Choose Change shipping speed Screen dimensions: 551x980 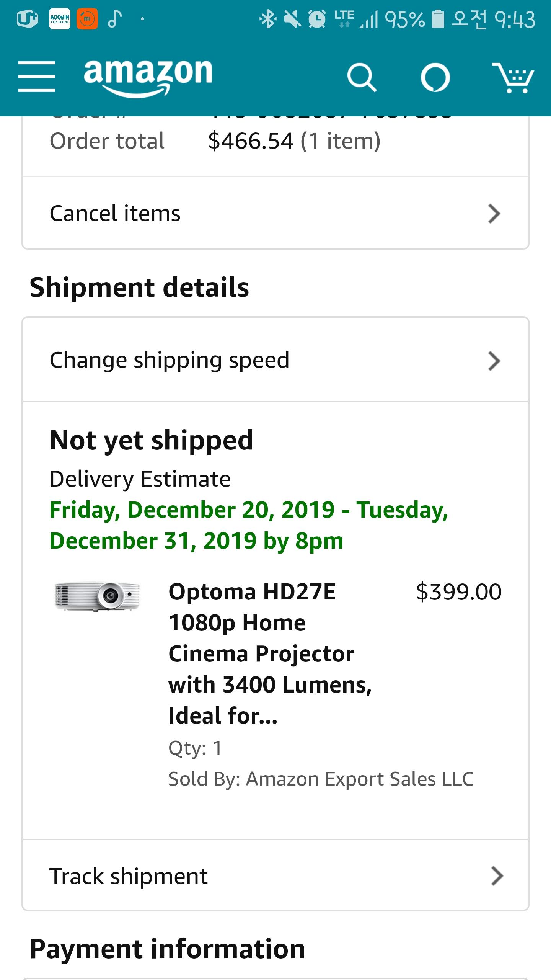point(169,360)
